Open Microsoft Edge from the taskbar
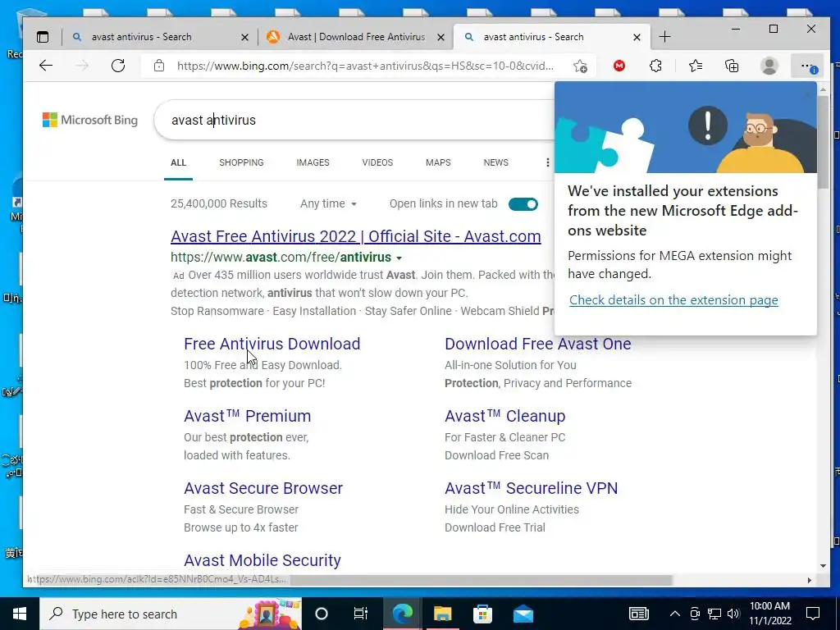Viewport: 840px width, 630px height. [403, 614]
